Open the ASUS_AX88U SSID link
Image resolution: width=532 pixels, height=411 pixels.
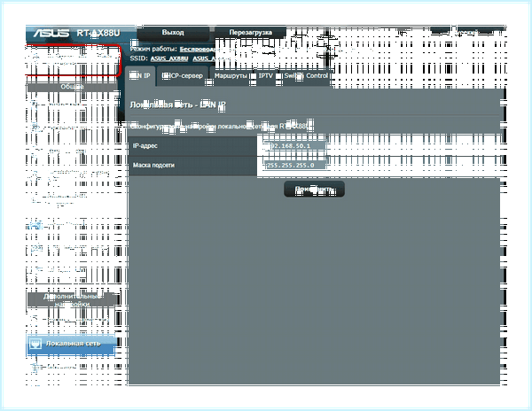pyautogui.click(x=169, y=58)
